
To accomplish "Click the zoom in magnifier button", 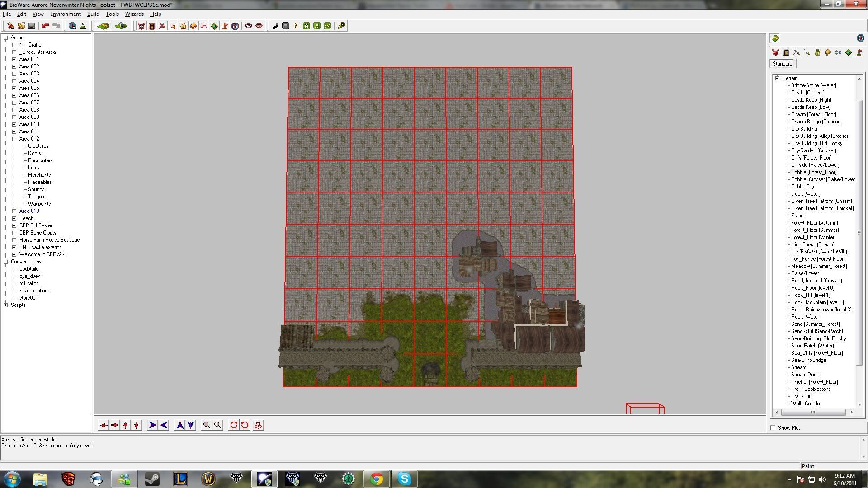I will 207,425.
